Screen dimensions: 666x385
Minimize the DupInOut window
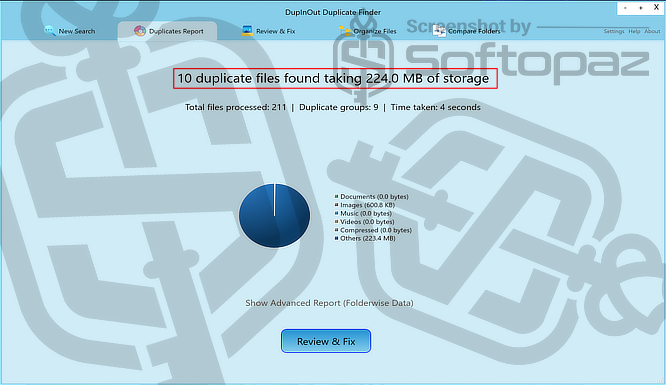(x=625, y=8)
